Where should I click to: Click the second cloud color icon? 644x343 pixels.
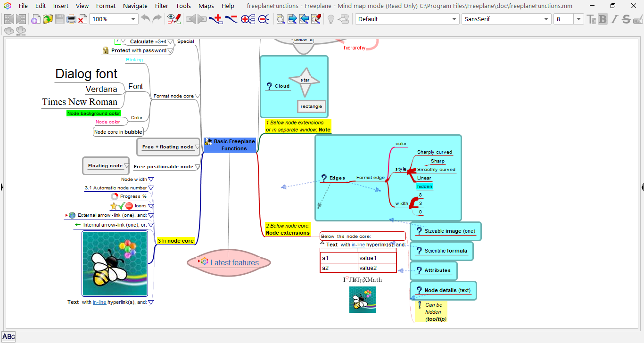[21, 31]
